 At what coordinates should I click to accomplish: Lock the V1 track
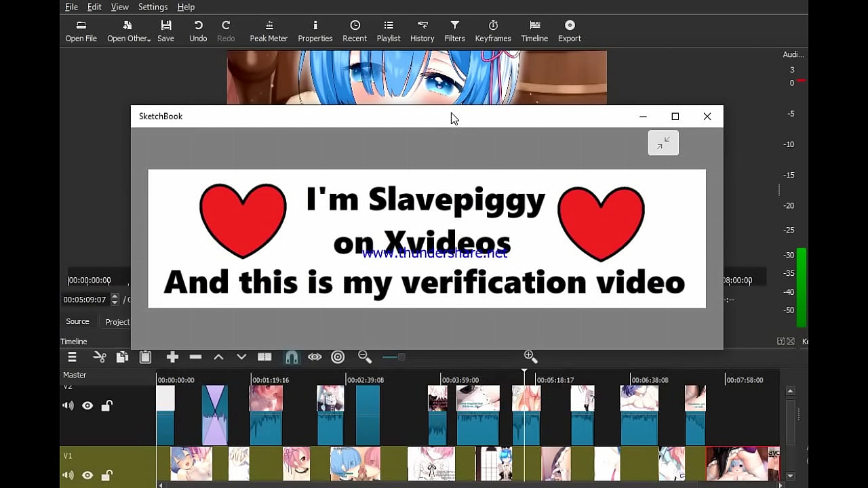(x=106, y=475)
